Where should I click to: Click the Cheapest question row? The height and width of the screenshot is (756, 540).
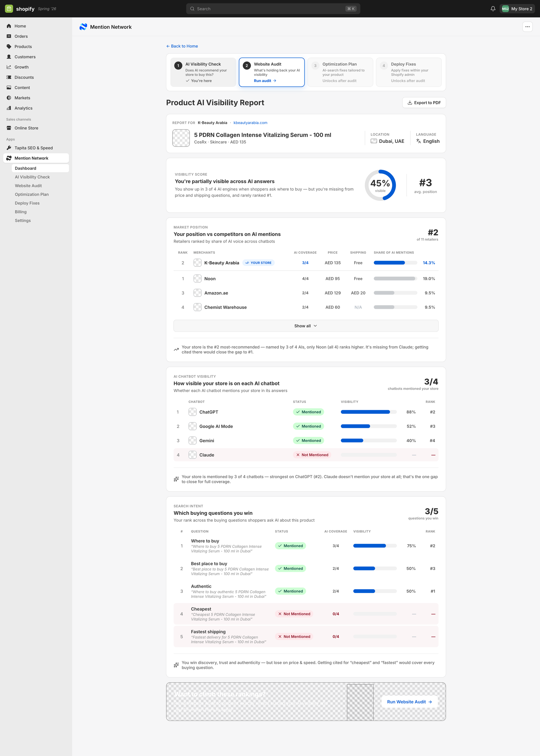306,614
